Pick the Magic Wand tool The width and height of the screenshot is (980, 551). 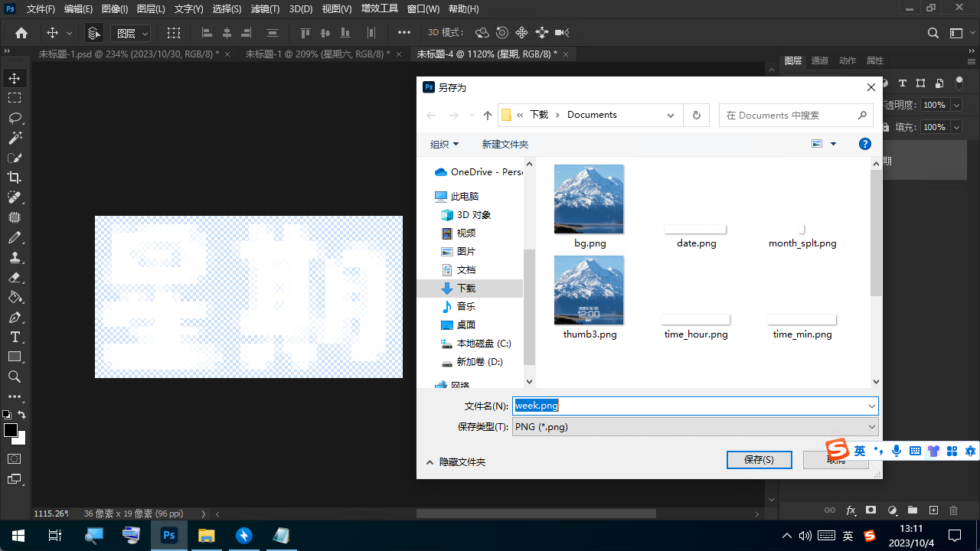coord(15,138)
